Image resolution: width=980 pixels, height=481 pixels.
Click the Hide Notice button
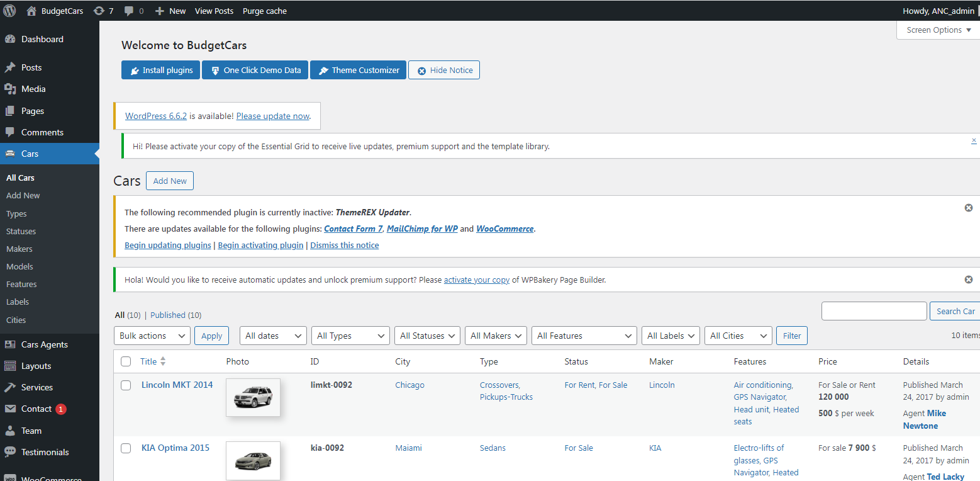point(444,70)
